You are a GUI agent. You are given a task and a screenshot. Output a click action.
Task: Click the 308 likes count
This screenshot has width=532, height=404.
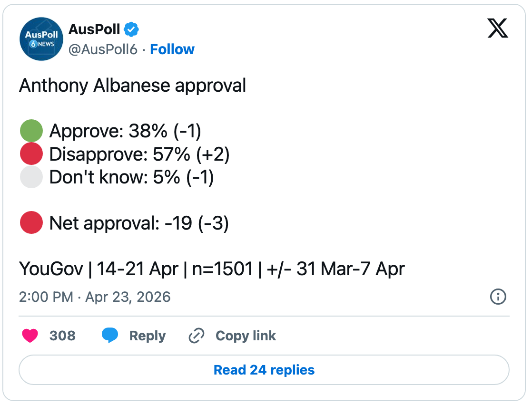[62, 336]
